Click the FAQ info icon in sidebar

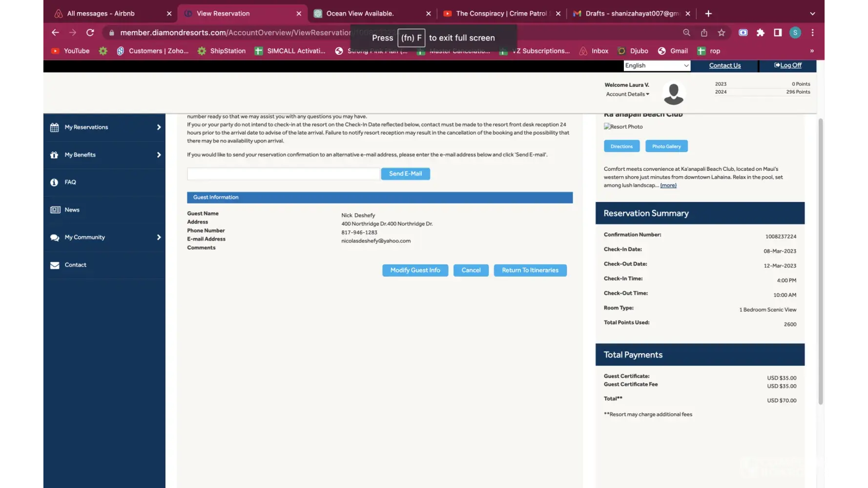pyautogui.click(x=54, y=183)
